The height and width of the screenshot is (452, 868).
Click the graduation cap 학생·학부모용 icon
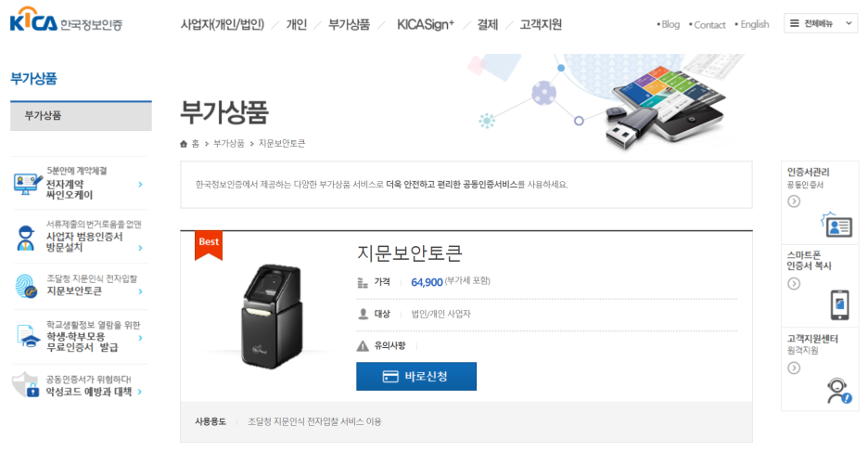[x=29, y=337]
